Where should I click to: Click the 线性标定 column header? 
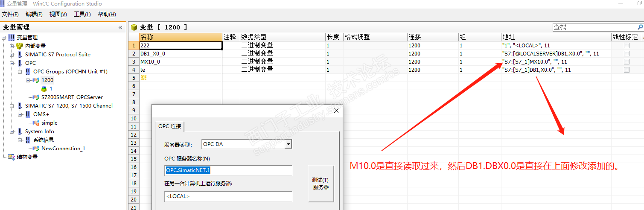[626, 37]
